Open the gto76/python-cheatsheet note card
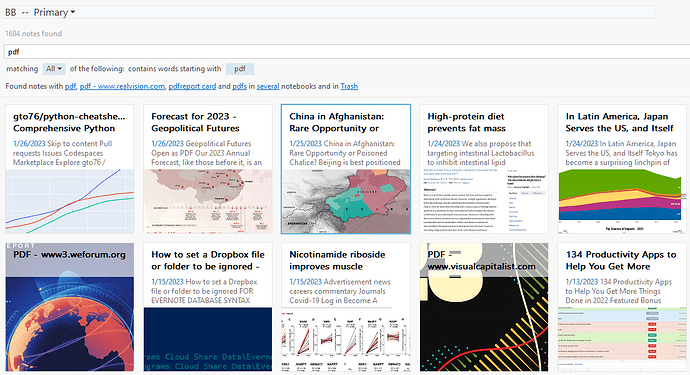The height and width of the screenshot is (375, 690). tap(70, 169)
